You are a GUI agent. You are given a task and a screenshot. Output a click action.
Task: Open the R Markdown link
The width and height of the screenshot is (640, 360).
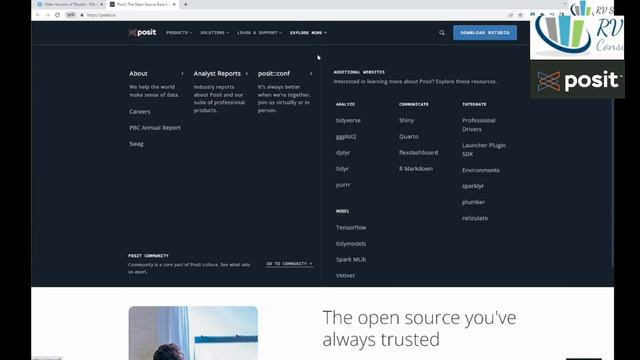416,169
